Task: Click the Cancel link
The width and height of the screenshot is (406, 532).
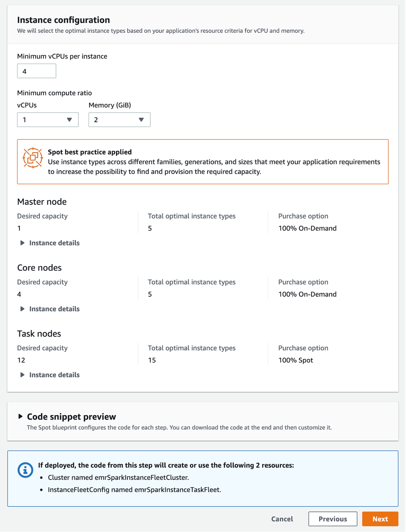Action: click(x=282, y=519)
